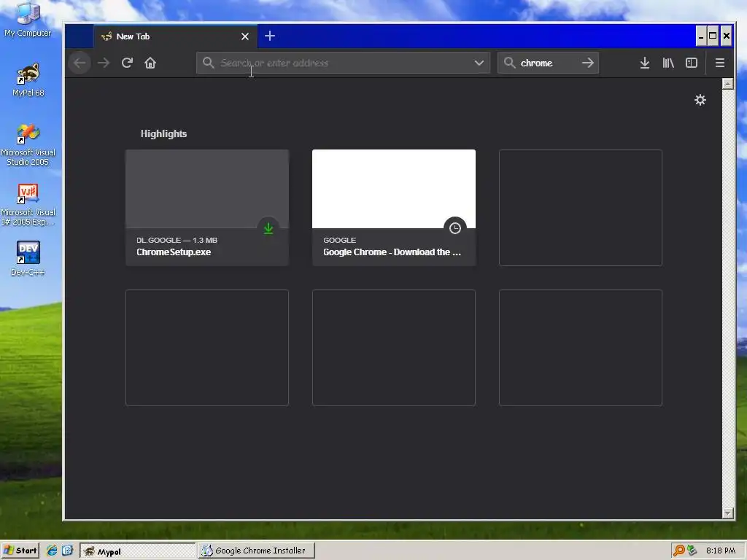Select the Dev-C++ desktop shortcut
Viewport: 747px width, 560px height.
click(28, 259)
